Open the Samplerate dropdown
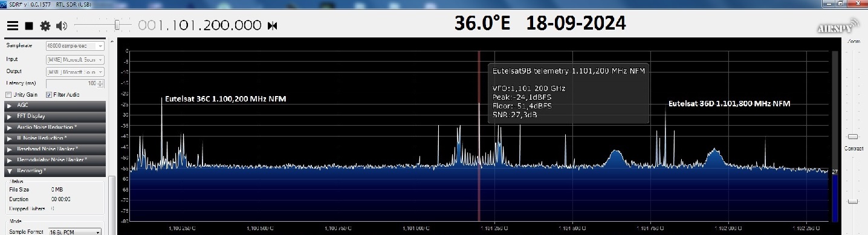868x235 pixels. [75, 46]
